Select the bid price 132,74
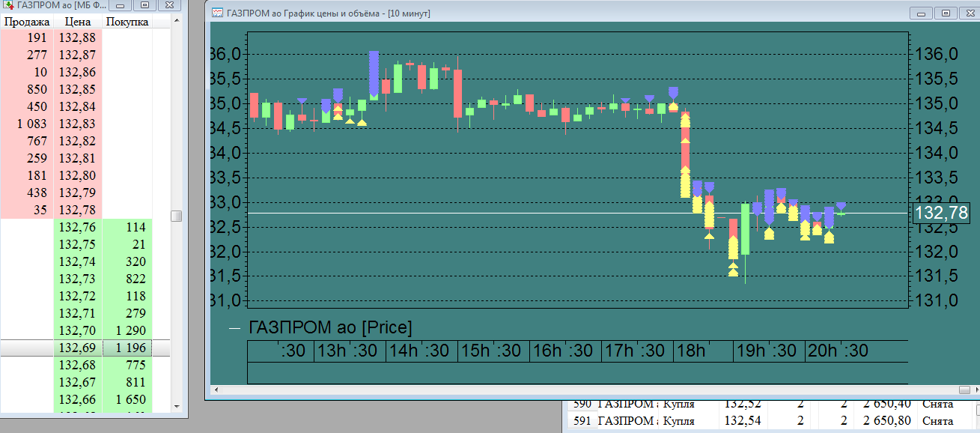The image size is (980, 433). pos(77,261)
